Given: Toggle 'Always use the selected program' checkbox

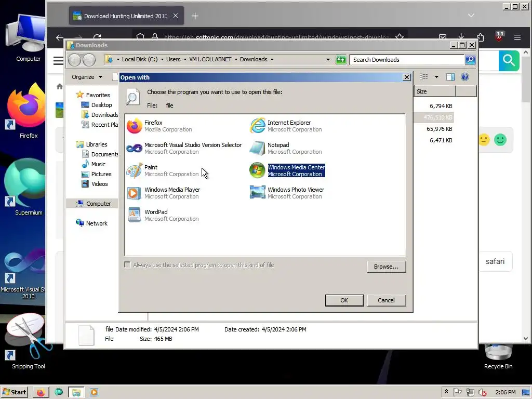Looking at the screenshot, I should [x=128, y=265].
